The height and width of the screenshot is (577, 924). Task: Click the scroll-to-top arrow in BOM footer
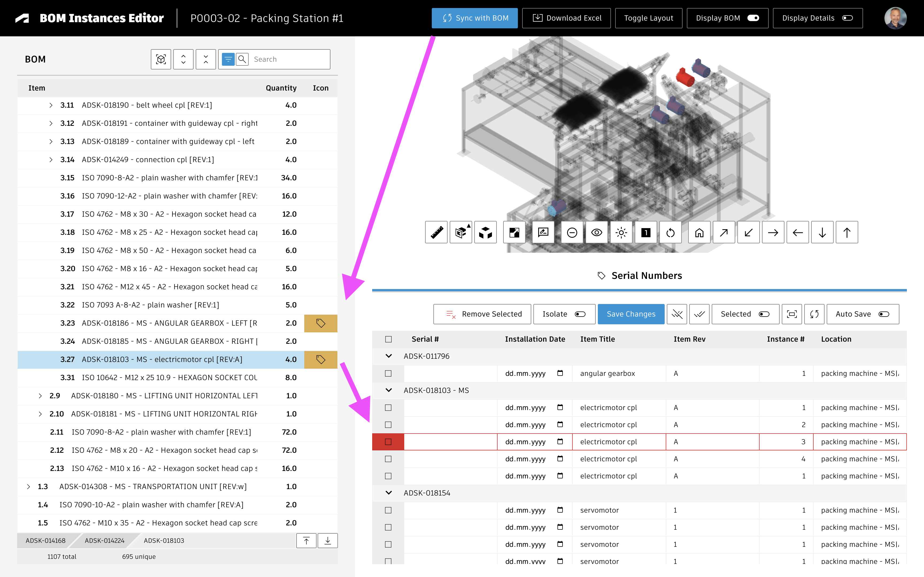[306, 540]
